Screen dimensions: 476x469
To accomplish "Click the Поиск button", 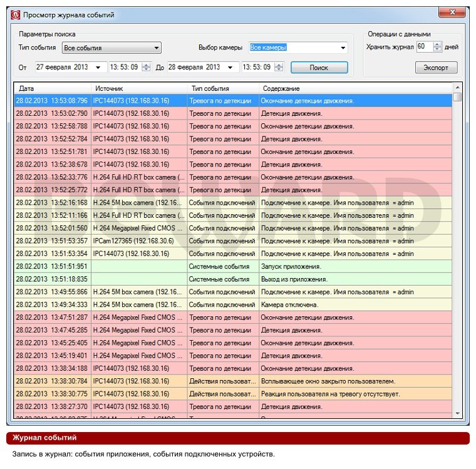I will click(x=319, y=68).
